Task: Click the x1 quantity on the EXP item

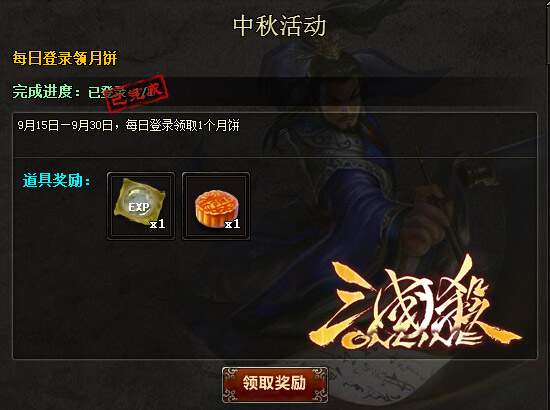Action: (157, 224)
